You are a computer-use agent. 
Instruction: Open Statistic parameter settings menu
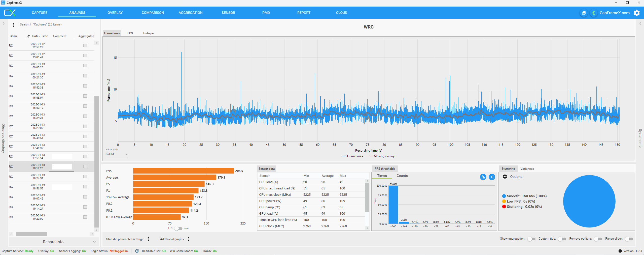pyautogui.click(x=148, y=239)
